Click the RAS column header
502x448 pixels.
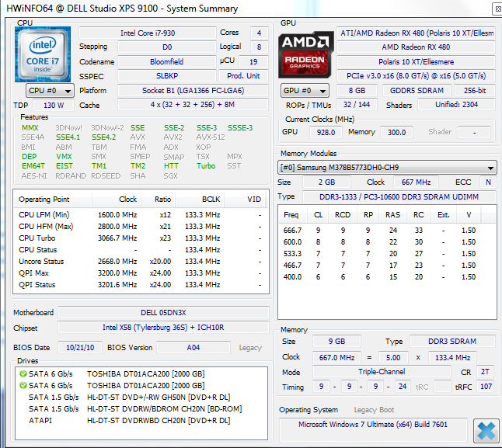(393, 215)
